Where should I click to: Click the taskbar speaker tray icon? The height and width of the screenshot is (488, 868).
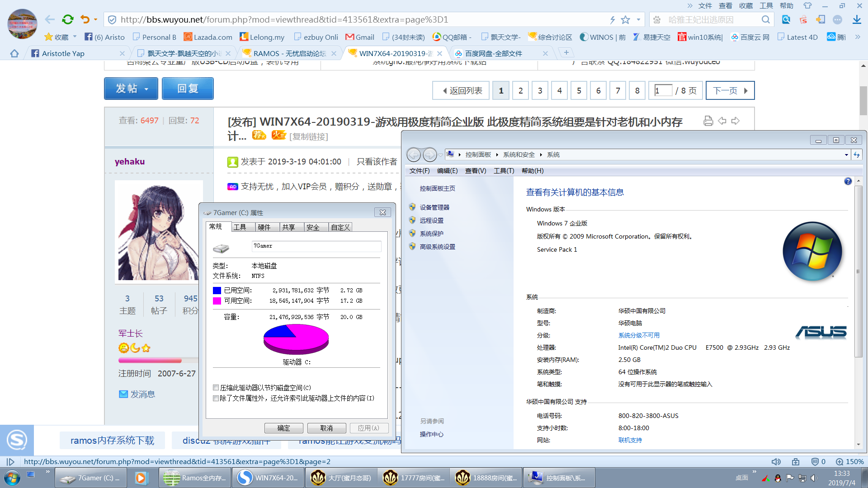[814, 478]
